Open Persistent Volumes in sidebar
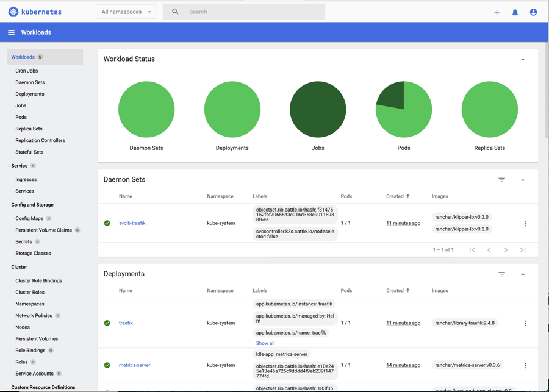The height and width of the screenshot is (392, 549). click(37, 338)
